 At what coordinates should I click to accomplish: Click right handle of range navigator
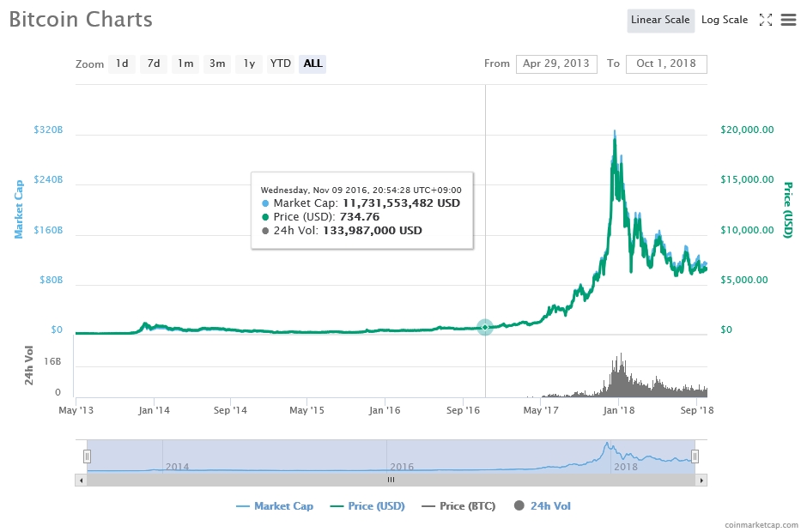click(695, 456)
